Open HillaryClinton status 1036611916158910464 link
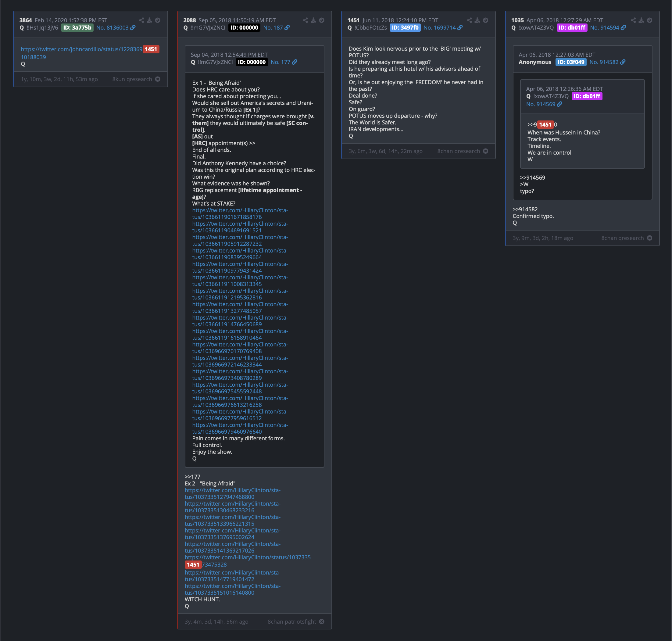The image size is (672, 641). pos(240,334)
